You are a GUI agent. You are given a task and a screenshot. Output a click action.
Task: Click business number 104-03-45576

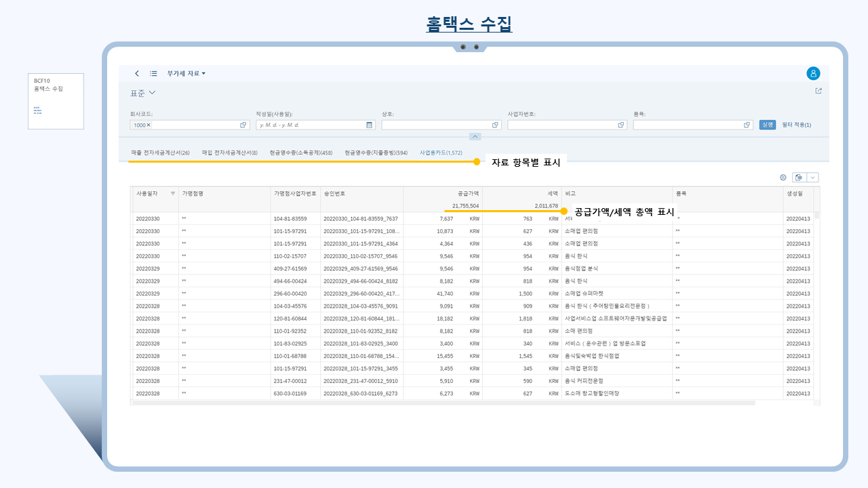tap(290, 306)
